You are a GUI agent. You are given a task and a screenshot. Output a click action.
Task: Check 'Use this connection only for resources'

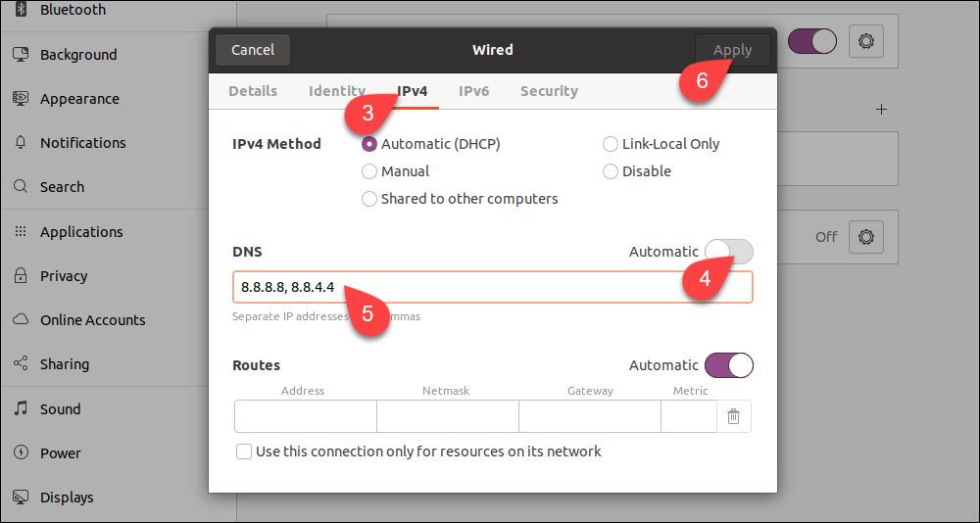[244, 452]
